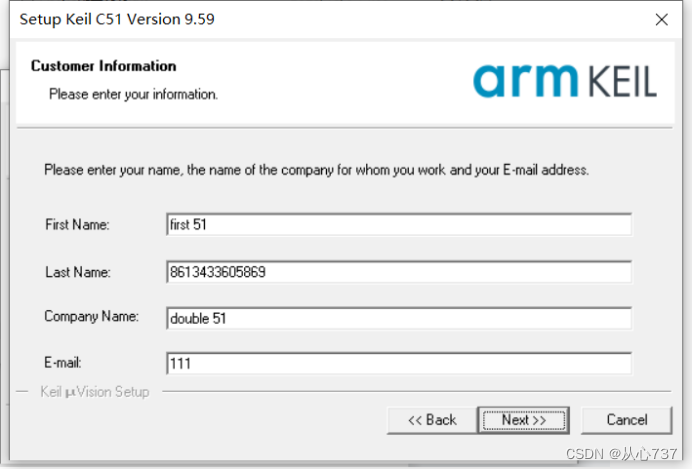Cancel the Keil C51 setup

tap(627, 420)
